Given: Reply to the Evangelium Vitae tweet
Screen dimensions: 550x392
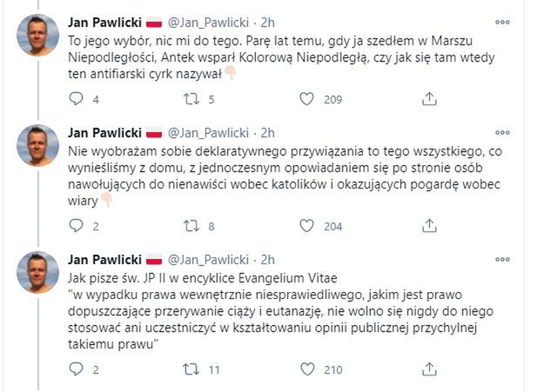Looking at the screenshot, I should pyautogui.click(x=76, y=370).
